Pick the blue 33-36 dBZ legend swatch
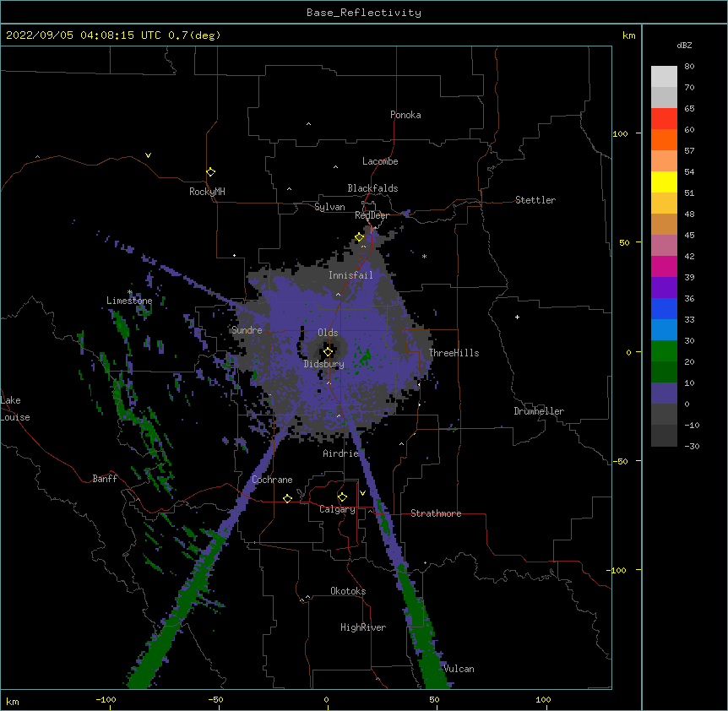This screenshot has width=728, height=711. tap(664, 308)
